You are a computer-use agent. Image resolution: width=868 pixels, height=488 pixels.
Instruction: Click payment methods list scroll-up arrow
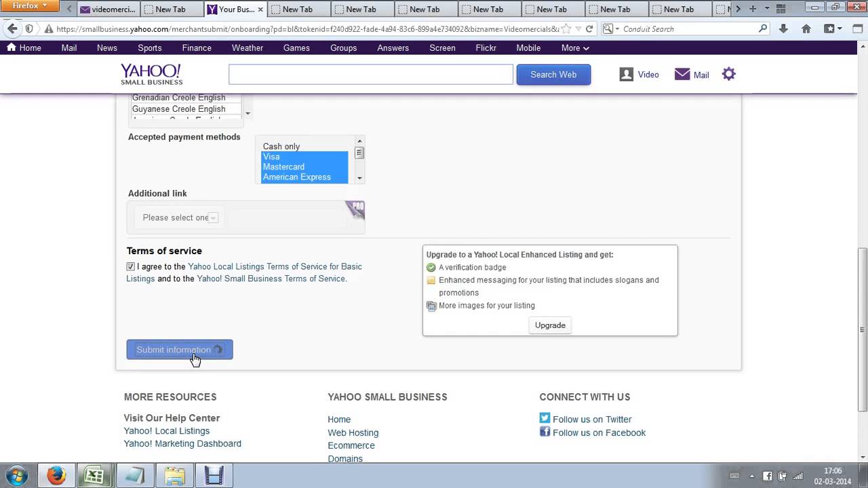click(x=359, y=141)
